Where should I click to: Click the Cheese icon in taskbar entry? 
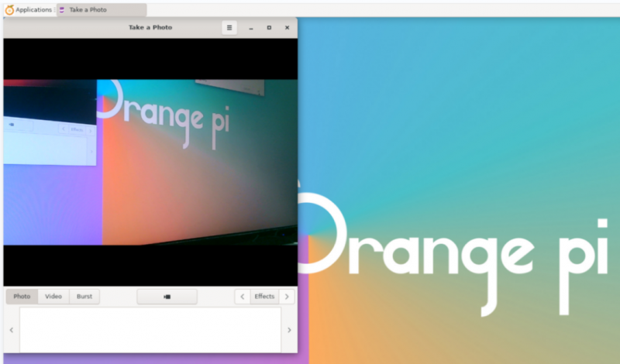pos(62,9)
